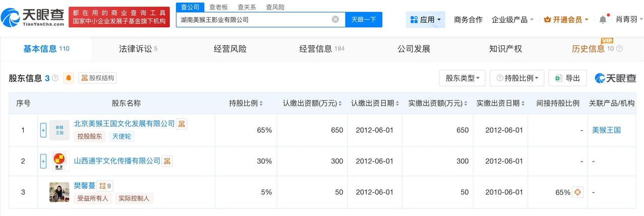Switch to the 公司发展 tab
Image resolution: width=644 pixels, height=216 pixels.
click(414, 49)
